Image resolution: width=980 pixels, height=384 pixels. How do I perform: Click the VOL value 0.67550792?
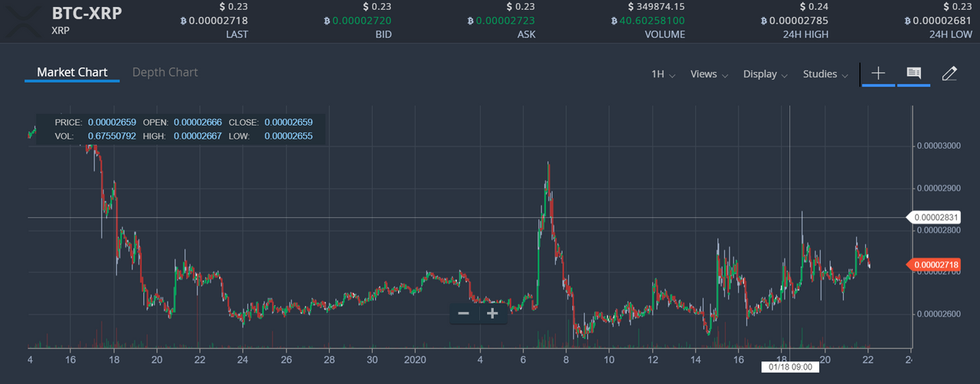click(112, 136)
